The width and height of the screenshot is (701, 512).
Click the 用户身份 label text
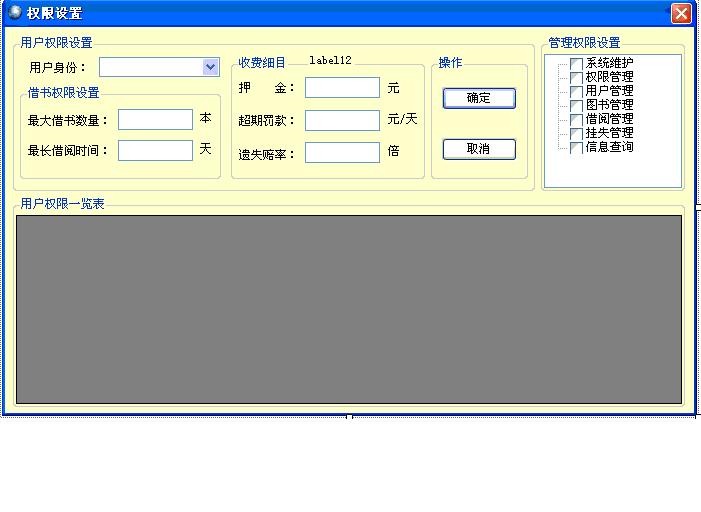(x=57, y=68)
